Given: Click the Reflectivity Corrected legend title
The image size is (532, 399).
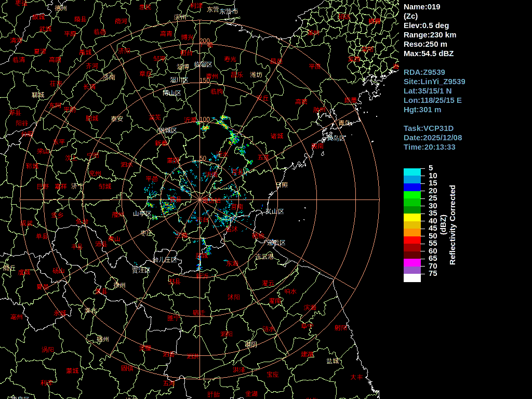Looking at the screenshot, I should (453, 225).
